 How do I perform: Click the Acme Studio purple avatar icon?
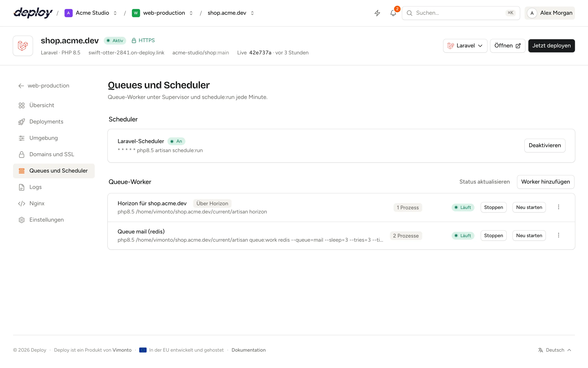[69, 13]
